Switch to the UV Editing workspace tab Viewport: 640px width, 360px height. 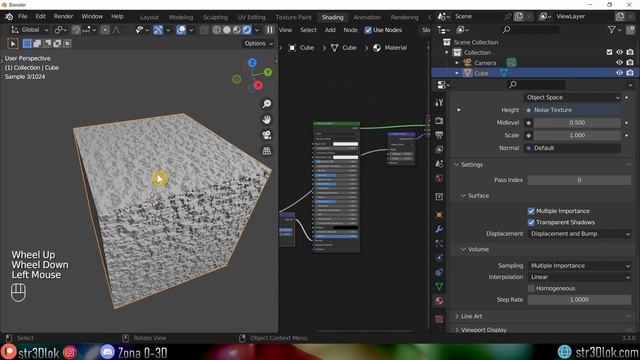click(x=251, y=17)
